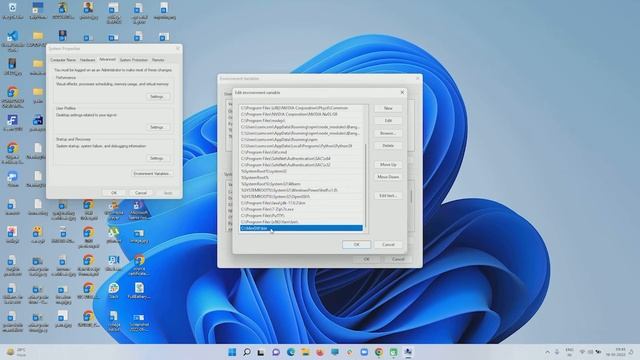This screenshot has width=640, height=360.
Task: Open Advanced tab in System Properties
Action: pos(107,60)
